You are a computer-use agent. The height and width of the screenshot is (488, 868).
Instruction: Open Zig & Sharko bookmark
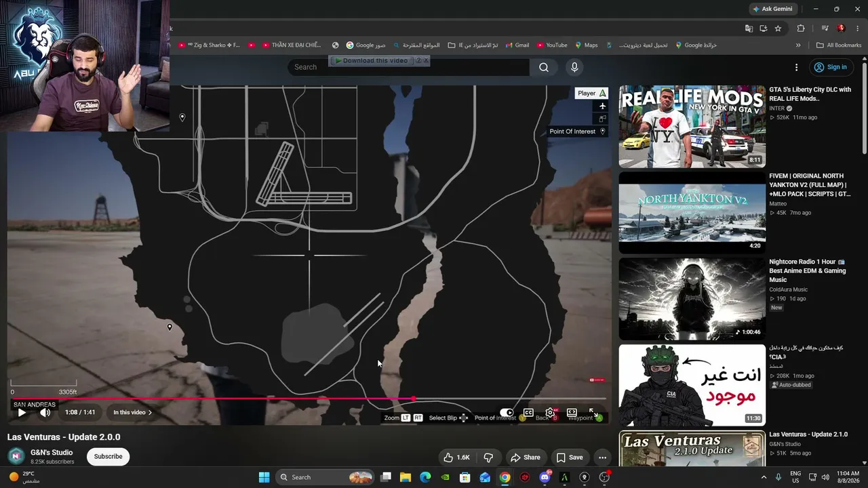click(x=209, y=45)
